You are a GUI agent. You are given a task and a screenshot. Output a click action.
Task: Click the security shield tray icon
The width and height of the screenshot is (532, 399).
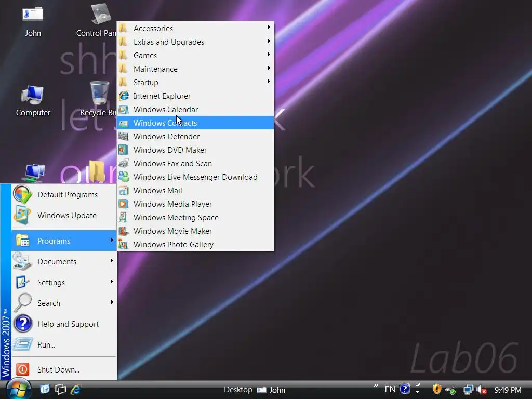coord(436,389)
